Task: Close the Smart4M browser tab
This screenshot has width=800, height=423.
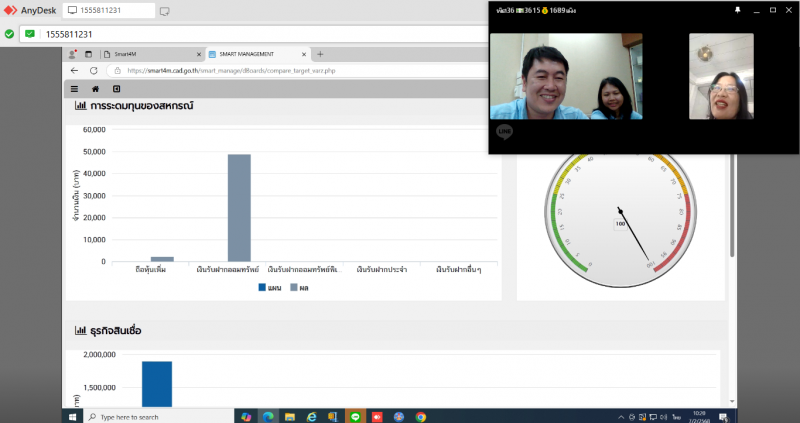Action: 199,54
